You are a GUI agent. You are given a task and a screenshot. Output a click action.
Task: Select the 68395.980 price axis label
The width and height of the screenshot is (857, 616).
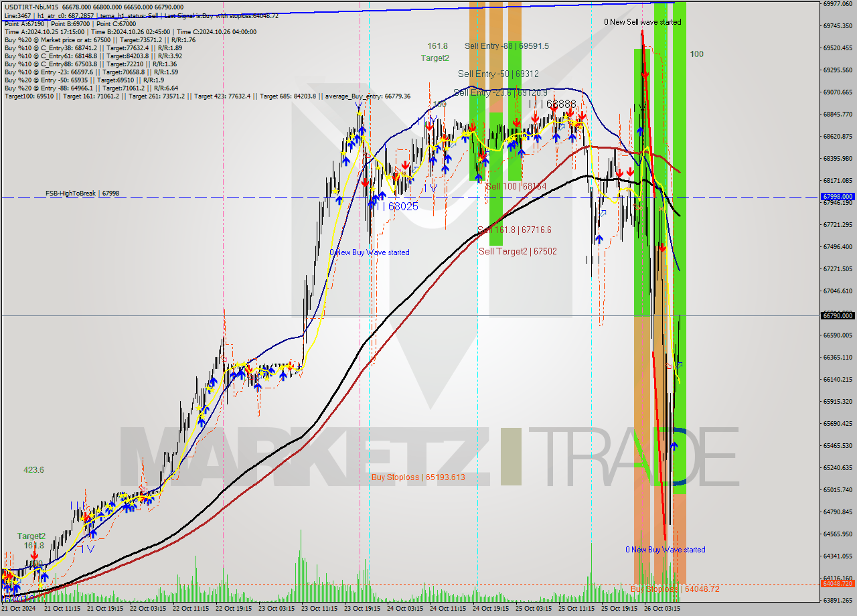point(838,158)
